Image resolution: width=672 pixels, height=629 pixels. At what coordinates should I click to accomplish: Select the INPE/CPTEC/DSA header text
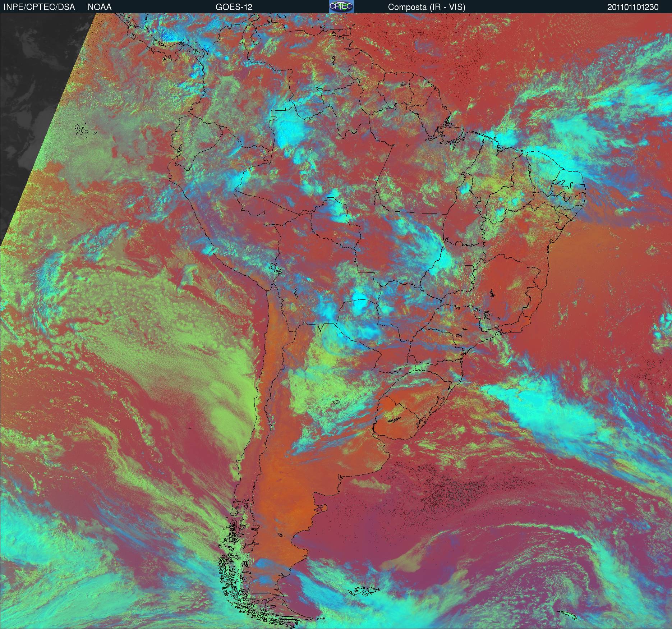[39, 7]
